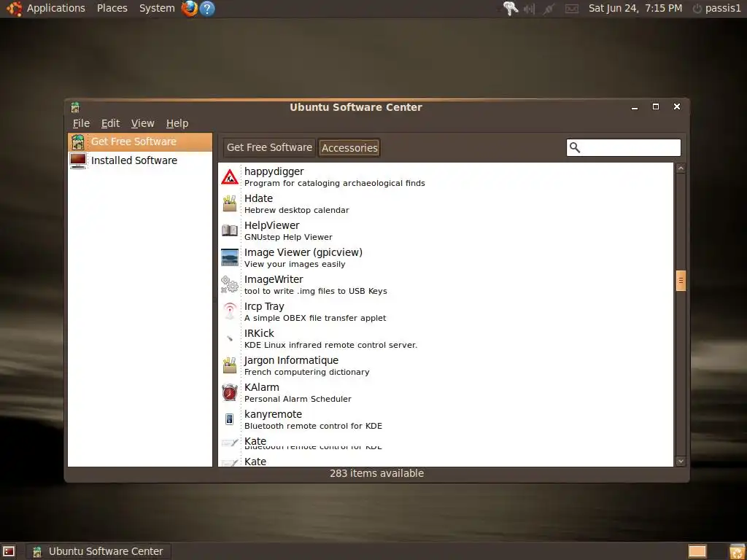Click the Ubuntu logo in top panel
Viewport: 747px width, 560px height.
pos(14,9)
